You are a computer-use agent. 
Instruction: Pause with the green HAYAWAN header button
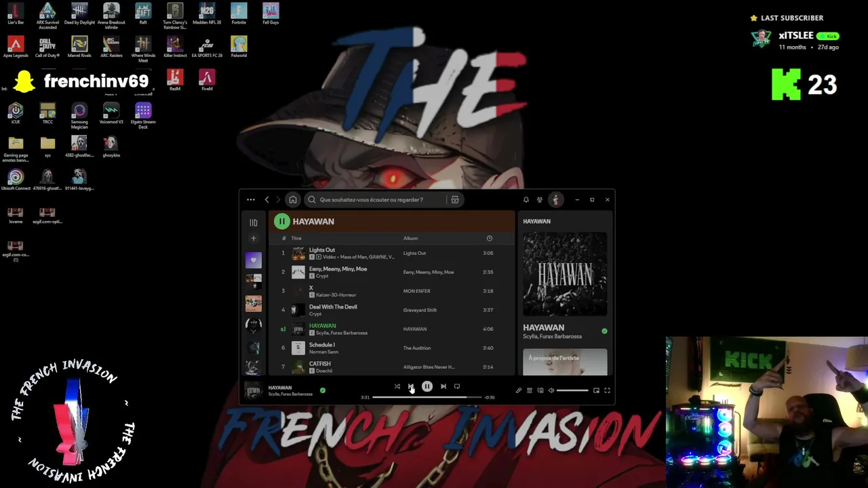coord(281,222)
